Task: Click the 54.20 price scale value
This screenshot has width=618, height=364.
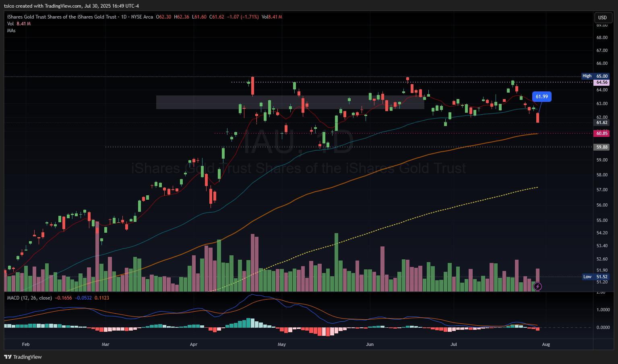Action: click(x=602, y=233)
